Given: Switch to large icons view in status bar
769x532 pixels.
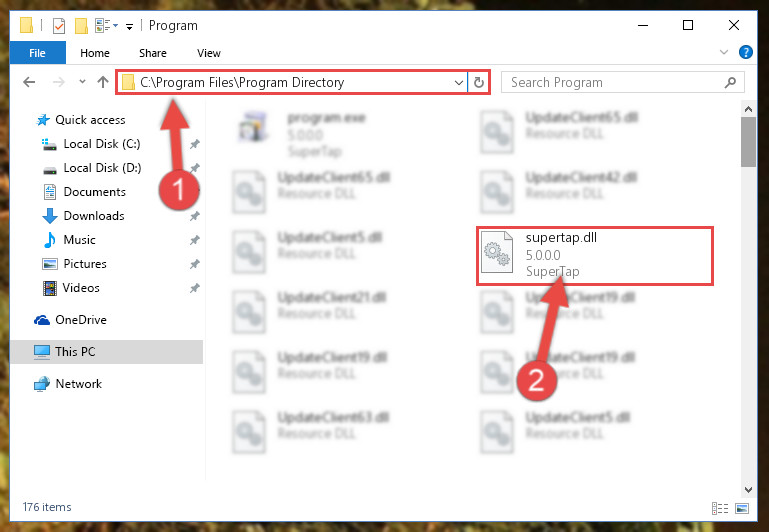Looking at the screenshot, I should [742, 508].
